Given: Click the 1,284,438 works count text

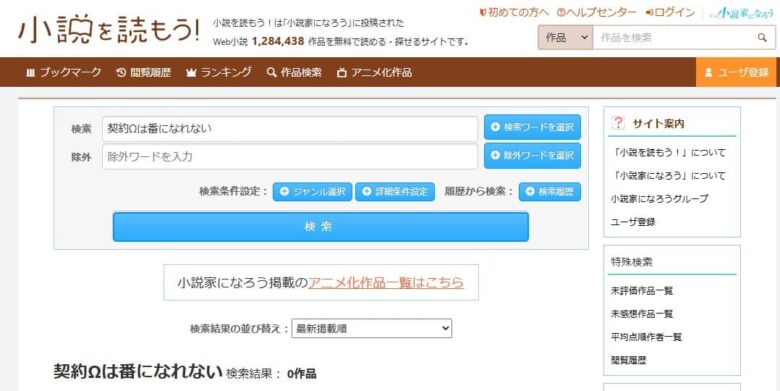Looking at the screenshot, I should 278,41.
